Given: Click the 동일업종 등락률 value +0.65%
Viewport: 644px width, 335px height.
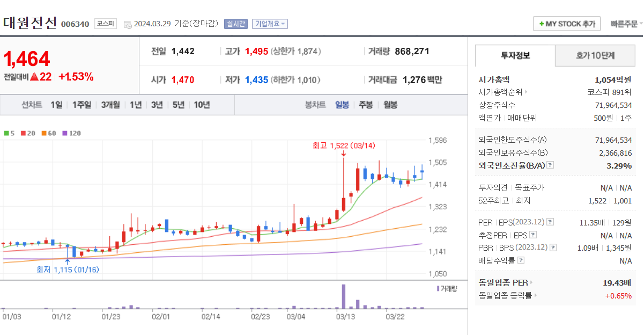Looking at the screenshot, I should (x=618, y=295).
